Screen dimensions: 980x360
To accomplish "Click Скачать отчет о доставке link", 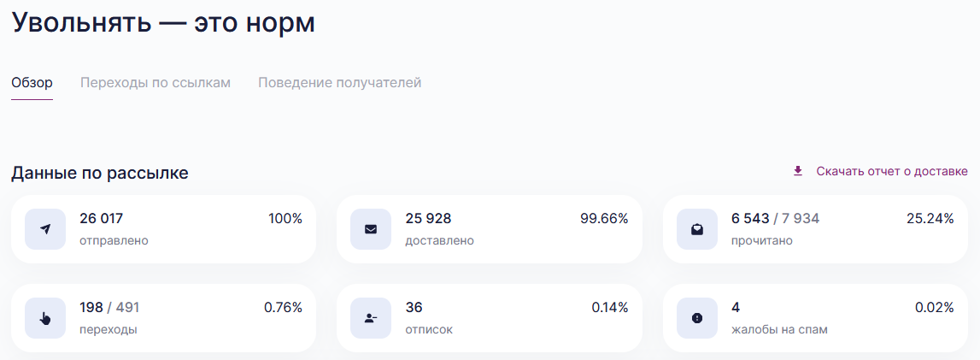I will 892,171.
